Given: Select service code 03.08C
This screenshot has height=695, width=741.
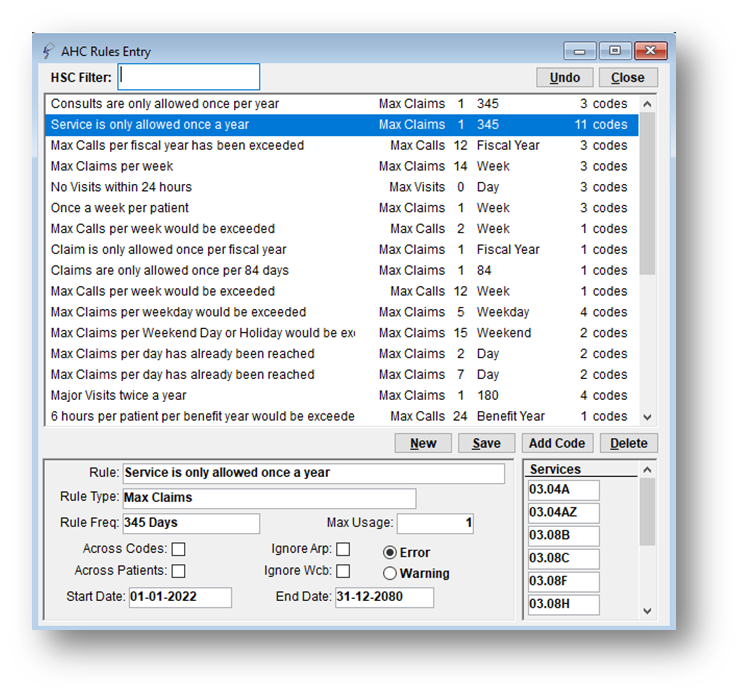Looking at the screenshot, I should 564,558.
